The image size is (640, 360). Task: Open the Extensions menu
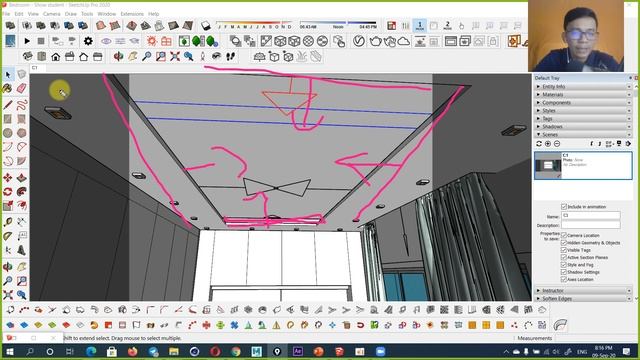[x=132, y=14]
